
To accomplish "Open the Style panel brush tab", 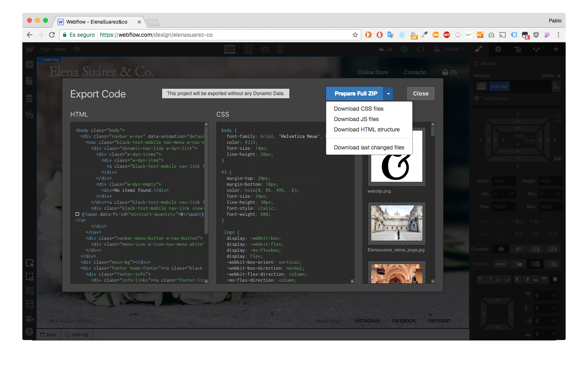I will pos(479,49).
